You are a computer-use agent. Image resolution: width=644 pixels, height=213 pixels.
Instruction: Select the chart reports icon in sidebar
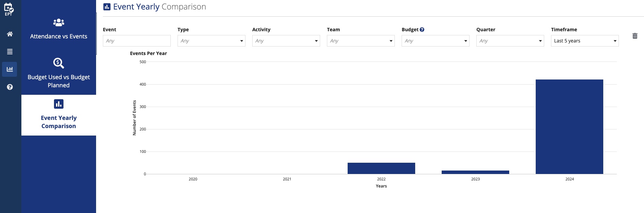[x=10, y=69]
